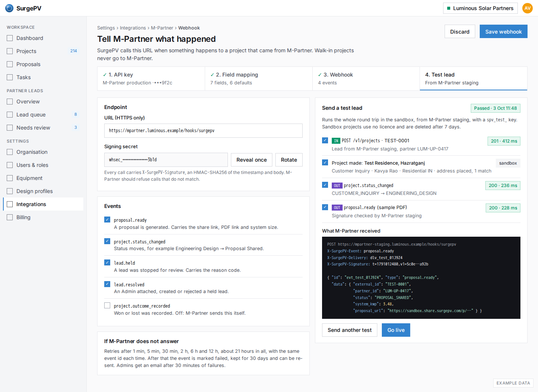Click the purple OUT tag beside proposal.ready (sample PDF)
This screenshot has height=392, width=538.
coord(337,208)
